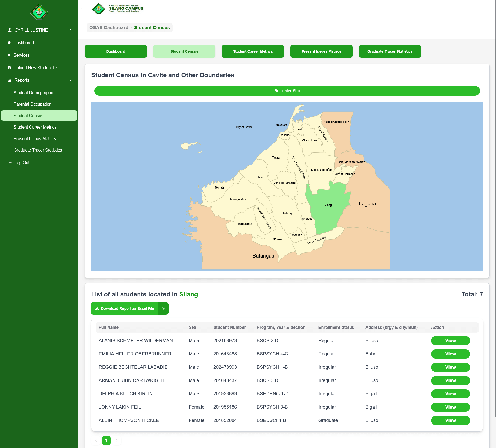Viewport: 496px width, 448px height.
Task: Click the user profile icon beside CYRILL JUSTINE
Action: (x=10, y=30)
